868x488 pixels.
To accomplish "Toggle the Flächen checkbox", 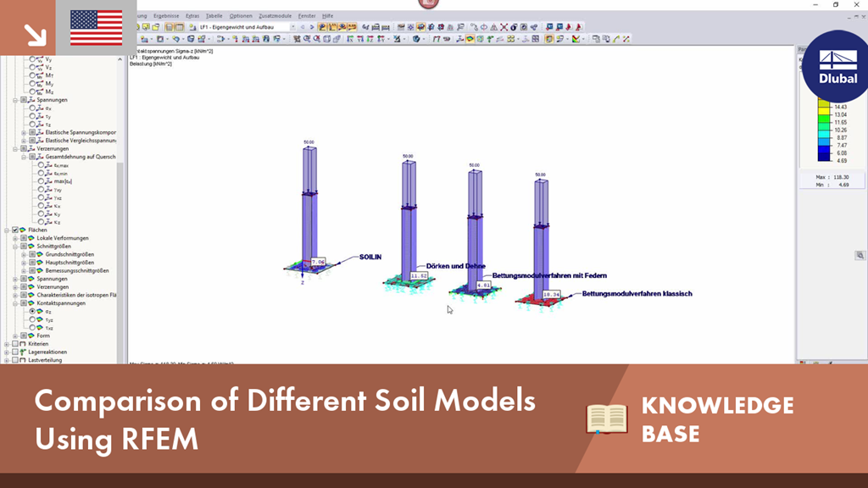I will [x=15, y=230].
